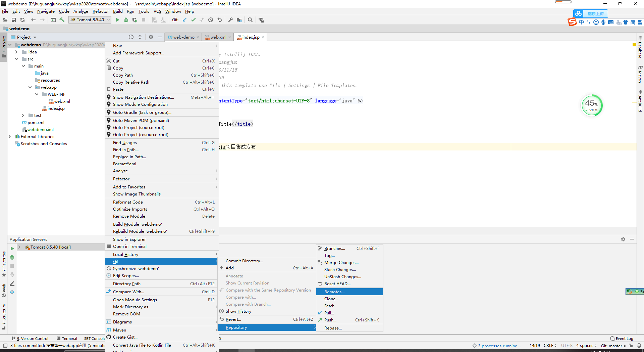Click Pull... in Repository submenu

350,313
